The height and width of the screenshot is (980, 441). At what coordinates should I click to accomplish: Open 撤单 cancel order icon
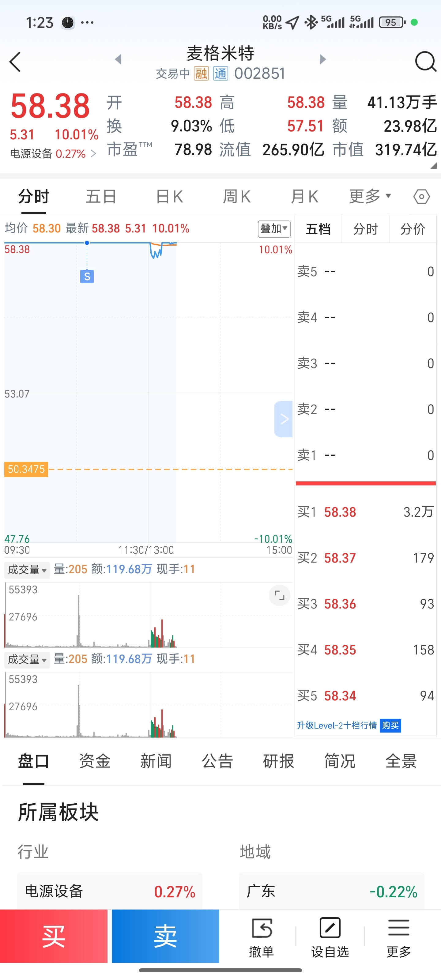262,938
